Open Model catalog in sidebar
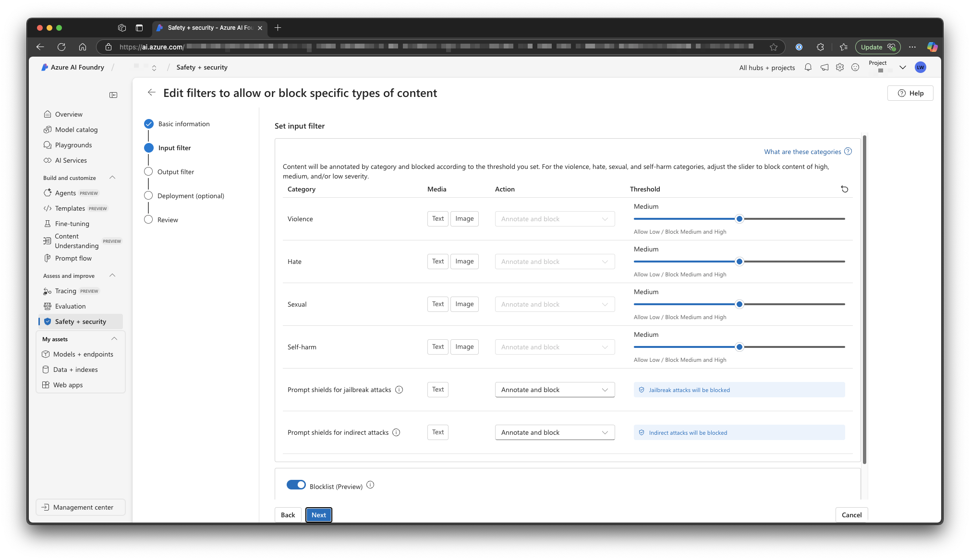The width and height of the screenshot is (970, 560). [76, 130]
